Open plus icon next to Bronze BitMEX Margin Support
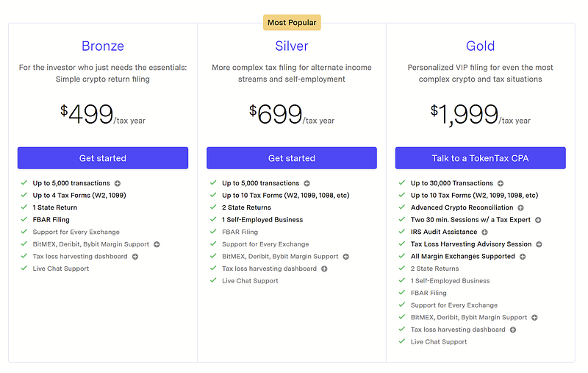The width and height of the screenshot is (588, 373). tap(157, 244)
